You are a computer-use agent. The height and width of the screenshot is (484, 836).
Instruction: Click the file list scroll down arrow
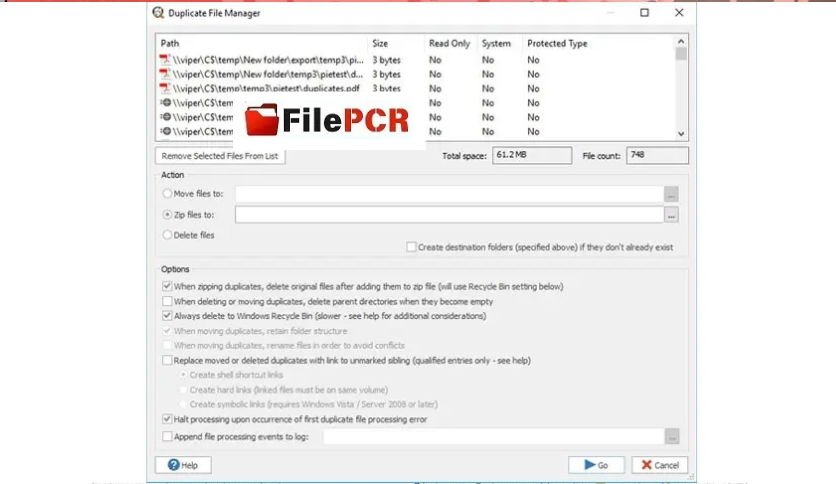point(681,134)
